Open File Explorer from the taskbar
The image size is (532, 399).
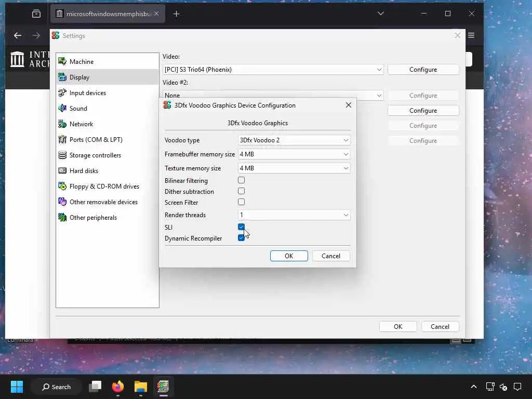pyautogui.click(x=140, y=387)
